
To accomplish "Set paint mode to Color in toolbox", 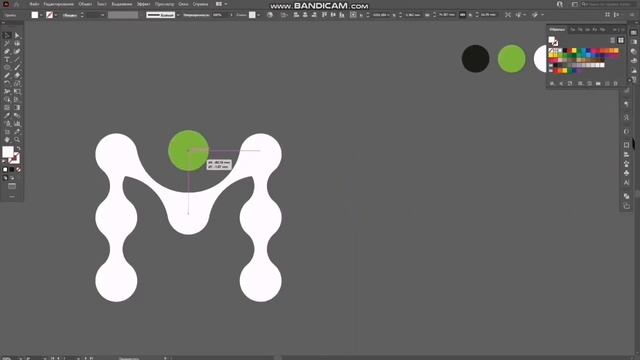I will click(x=5, y=169).
